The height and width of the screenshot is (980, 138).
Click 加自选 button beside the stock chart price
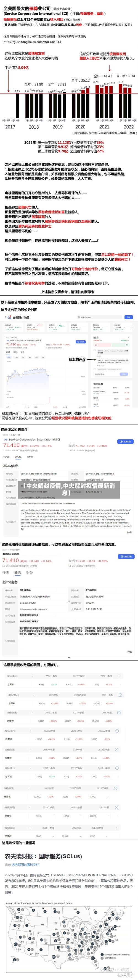(81, 342)
